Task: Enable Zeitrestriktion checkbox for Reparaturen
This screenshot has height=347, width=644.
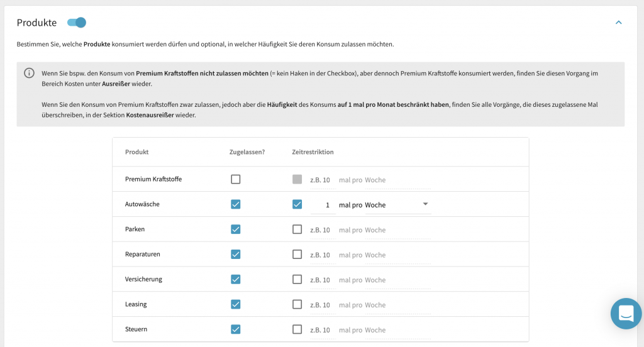Action: pyautogui.click(x=297, y=254)
